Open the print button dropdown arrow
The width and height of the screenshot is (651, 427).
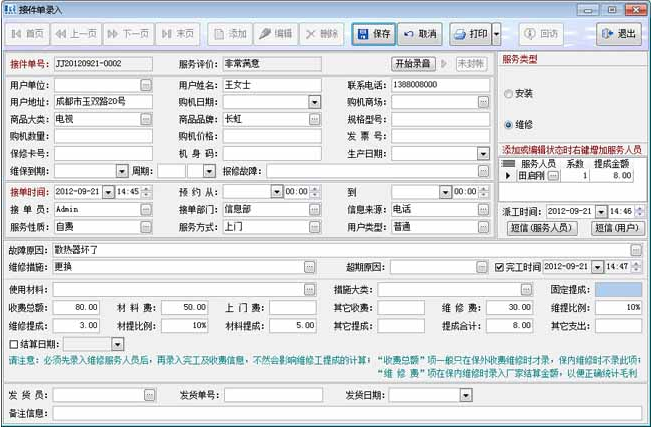(496, 34)
